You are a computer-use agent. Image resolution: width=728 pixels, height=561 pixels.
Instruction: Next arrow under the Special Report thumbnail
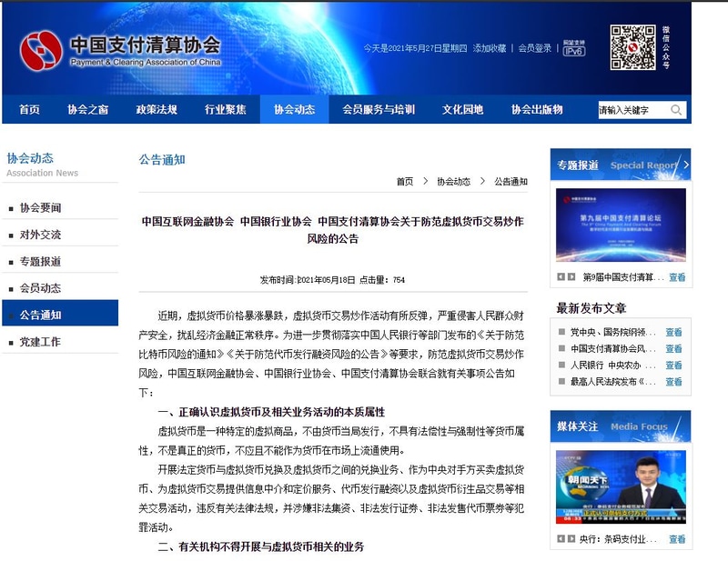(x=571, y=277)
